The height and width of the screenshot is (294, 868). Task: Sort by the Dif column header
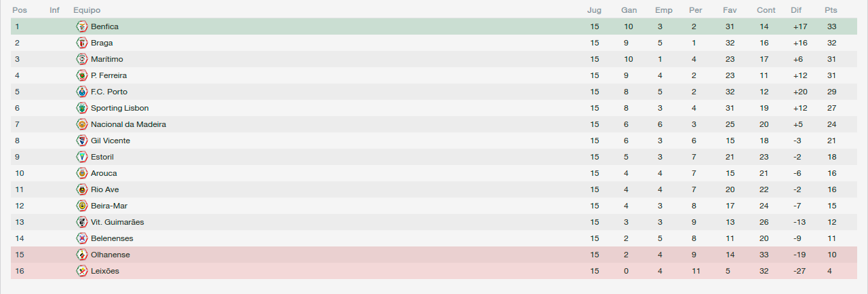[x=796, y=10]
